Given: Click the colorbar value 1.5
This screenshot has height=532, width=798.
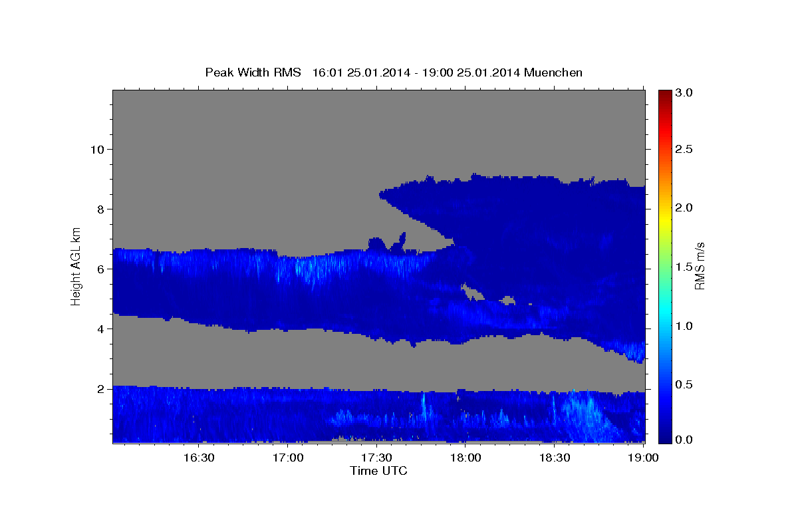Looking at the screenshot, I should [686, 267].
